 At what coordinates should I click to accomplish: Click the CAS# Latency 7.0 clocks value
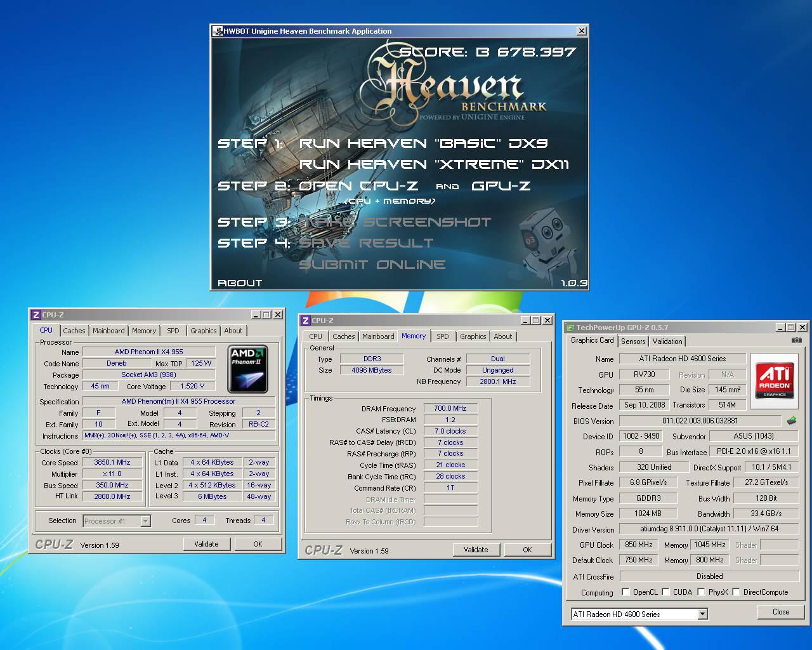pos(450,431)
